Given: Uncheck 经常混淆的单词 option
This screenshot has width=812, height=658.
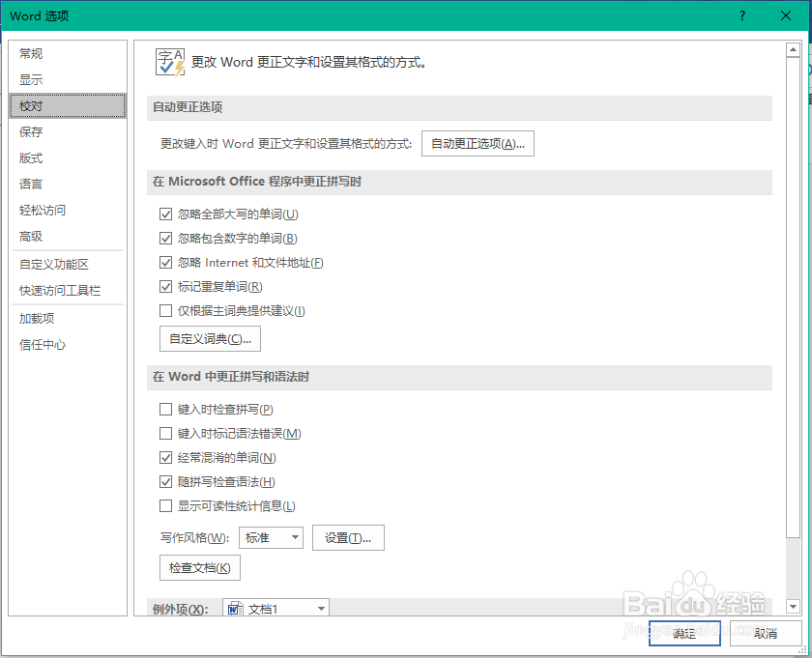Looking at the screenshot, I should [x=165, y=458].
